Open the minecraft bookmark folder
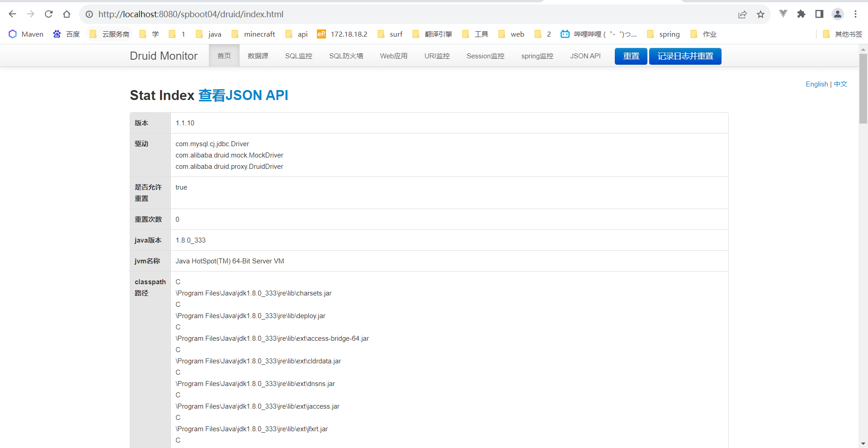The width and height of the screenshot is (868, 448). (x=253, y=34)
